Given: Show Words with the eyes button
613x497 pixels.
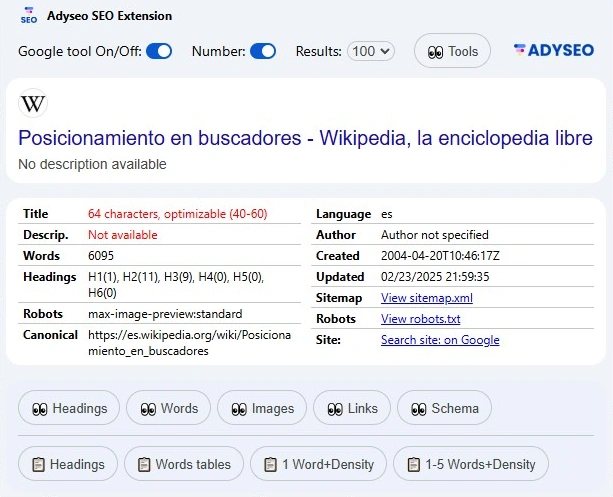Looking at the screenshot, I should pyautogui.click(x=169, y=408).
